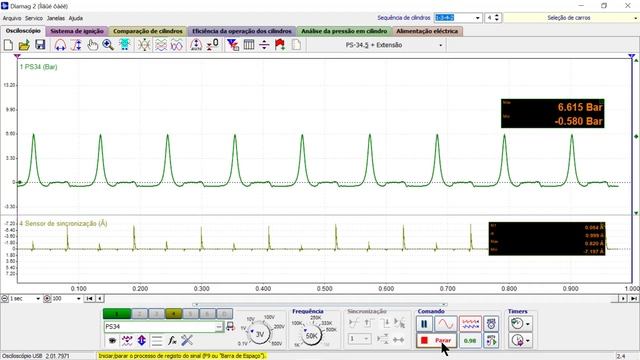Save the recording with the floppy disk icon
Screen dimensions: 640x360
[x=40, y=45]
